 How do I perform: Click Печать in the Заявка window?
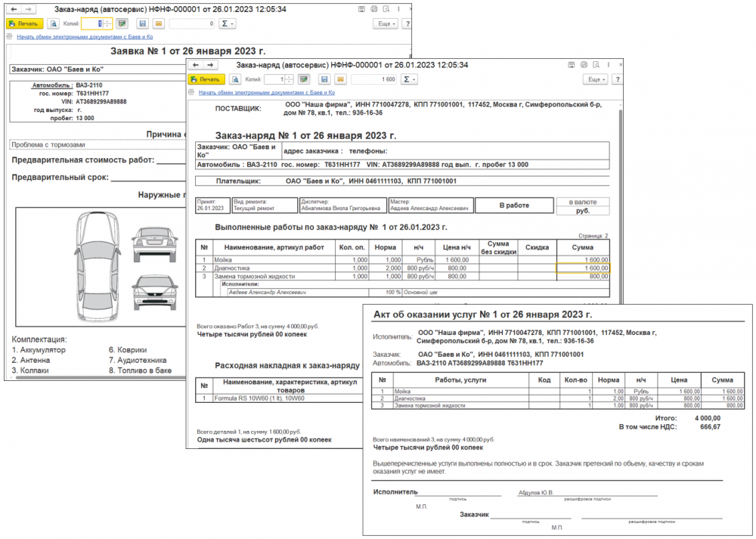[x=25, y=23]
